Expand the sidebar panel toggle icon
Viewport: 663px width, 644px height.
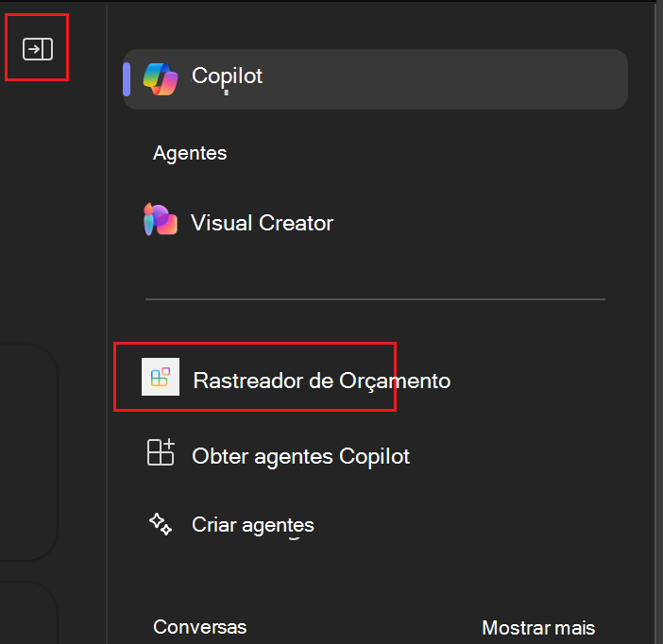(38, 49)
